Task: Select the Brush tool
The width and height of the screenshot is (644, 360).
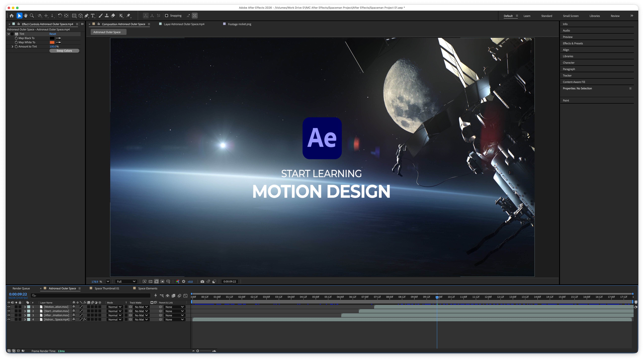Action: (100, 16)
